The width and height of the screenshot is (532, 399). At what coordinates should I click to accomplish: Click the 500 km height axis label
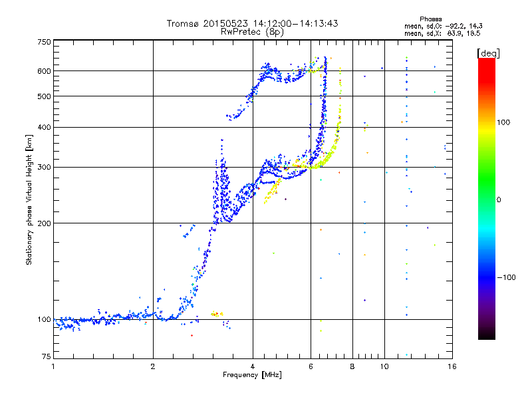pyautogui.click(x=44, y=96)
